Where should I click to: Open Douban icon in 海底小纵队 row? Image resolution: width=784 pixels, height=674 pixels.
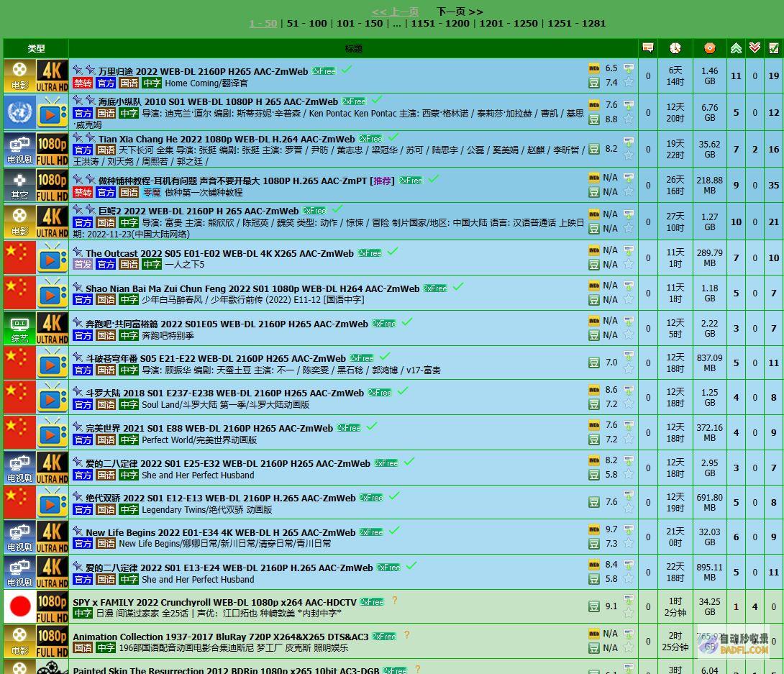594,119
